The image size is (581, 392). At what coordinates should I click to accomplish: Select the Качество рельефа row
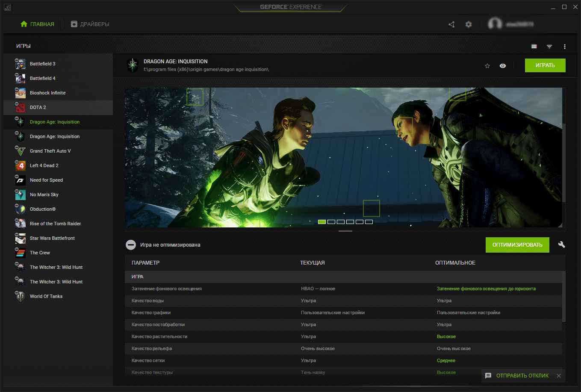point(344,348)
